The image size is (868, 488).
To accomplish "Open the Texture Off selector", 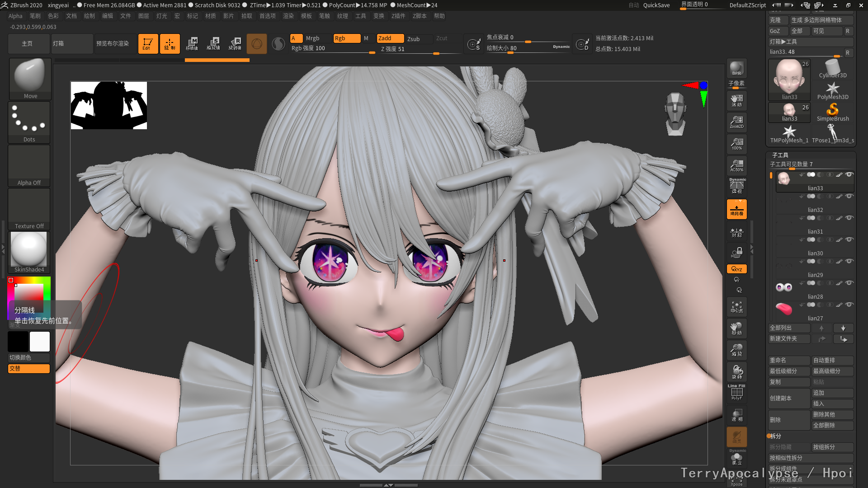I will [x=29, y=209].
